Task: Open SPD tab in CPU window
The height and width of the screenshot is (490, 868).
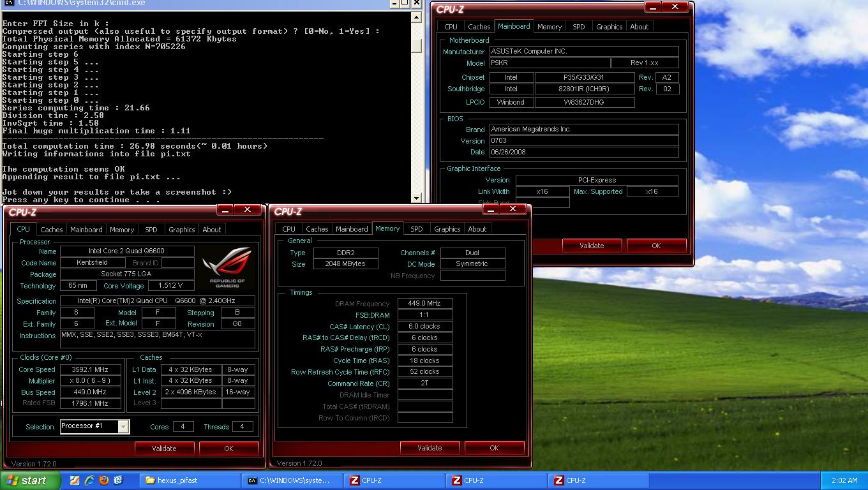Action: (151, 230)
